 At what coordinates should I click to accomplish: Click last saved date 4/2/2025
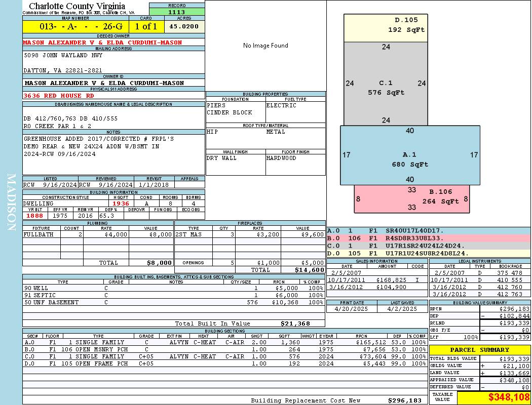[402, 309]
